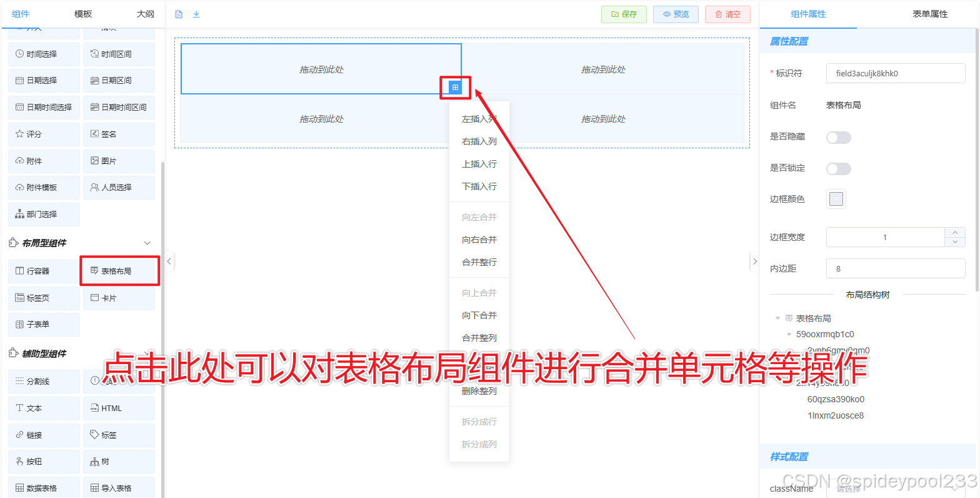The image size is (980, 498).
Task: Click the document icon in top toolbar
Action: 179,14
